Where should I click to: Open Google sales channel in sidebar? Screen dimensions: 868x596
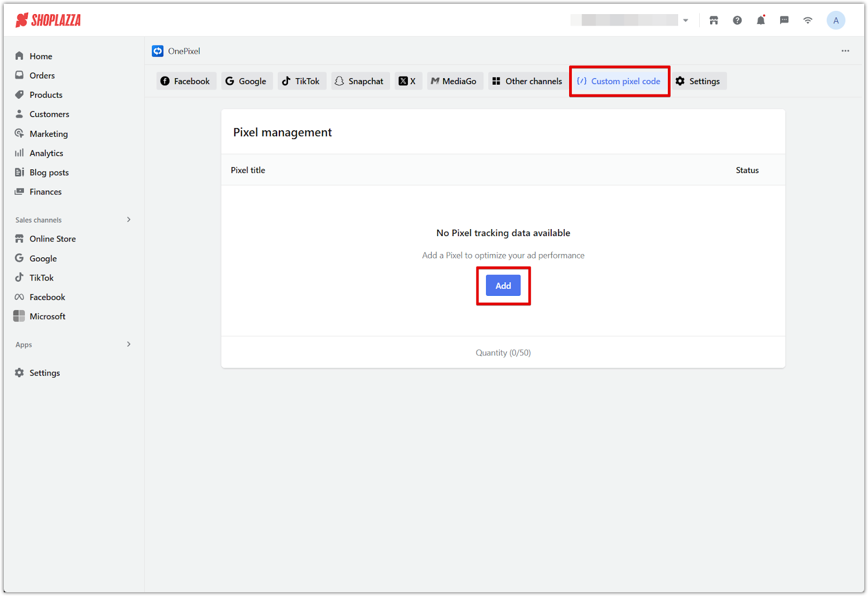tap(43, 258)
